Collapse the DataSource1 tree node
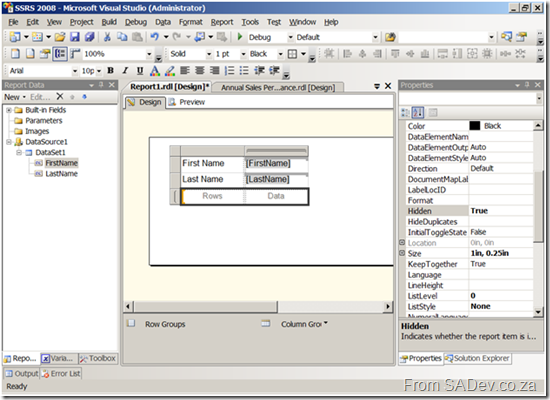 [x=9, y=142]
